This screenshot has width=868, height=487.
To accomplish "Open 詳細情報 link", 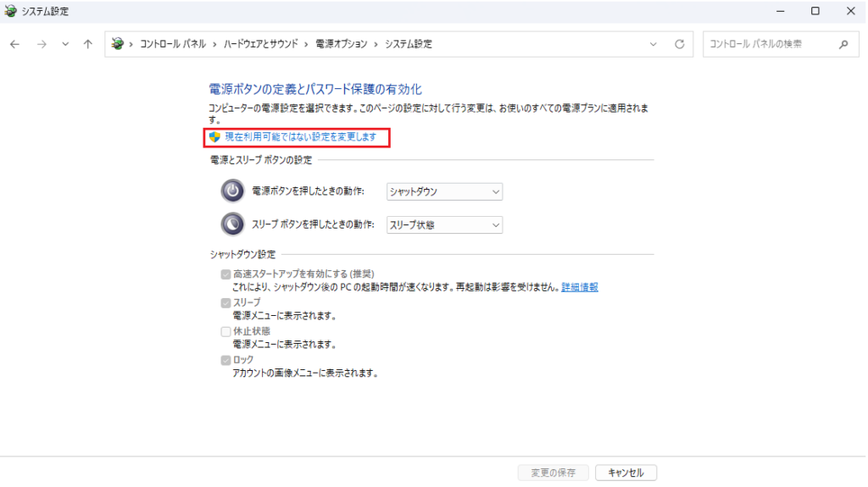I will pyautogui.click(x=580, y=286).
